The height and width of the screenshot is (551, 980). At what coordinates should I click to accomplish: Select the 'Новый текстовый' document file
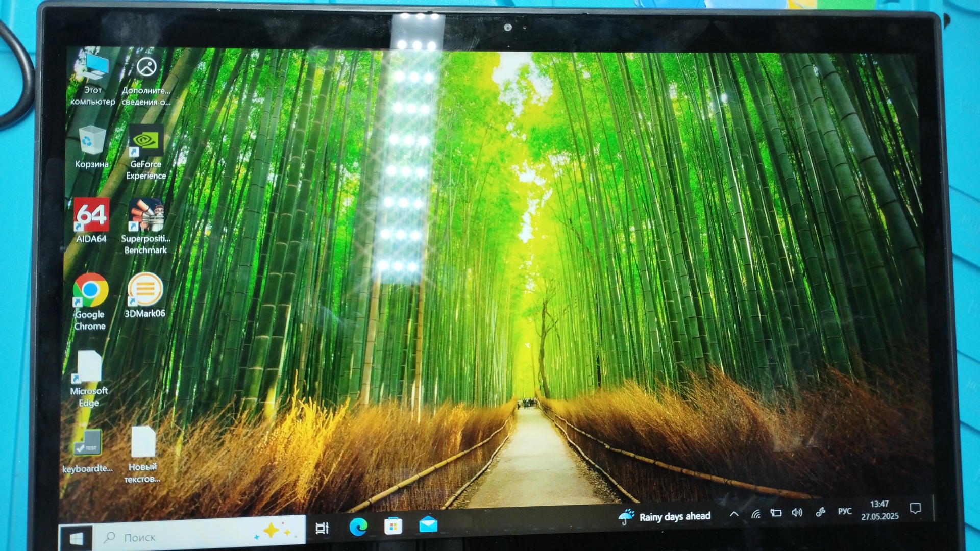point(143,443)
